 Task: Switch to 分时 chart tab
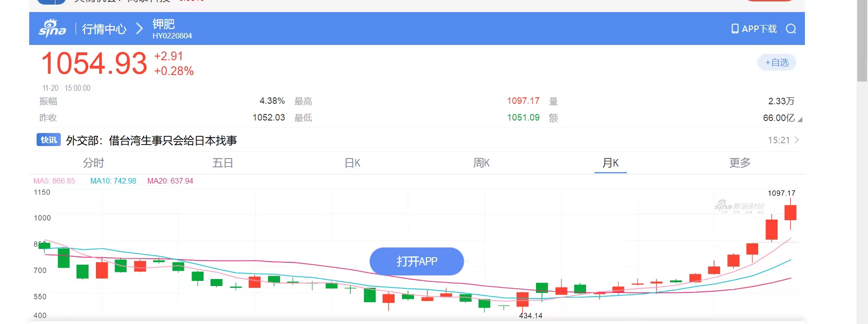click(94, 163)
